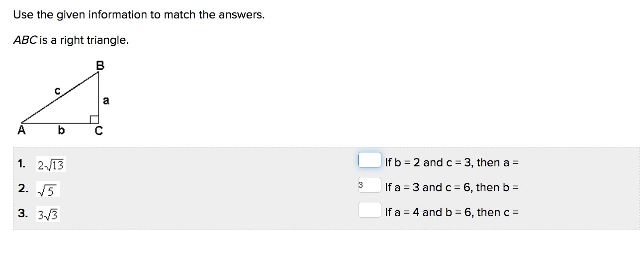Viewport: 644px width, 259px height.
Task: Click vertex label B of the triangle
Action: coord(99,66)
